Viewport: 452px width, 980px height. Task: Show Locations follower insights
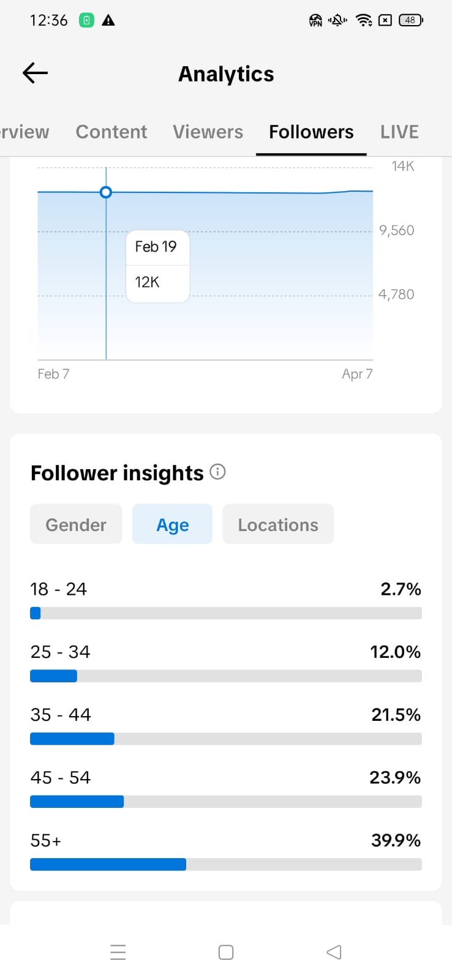[278, 524]
